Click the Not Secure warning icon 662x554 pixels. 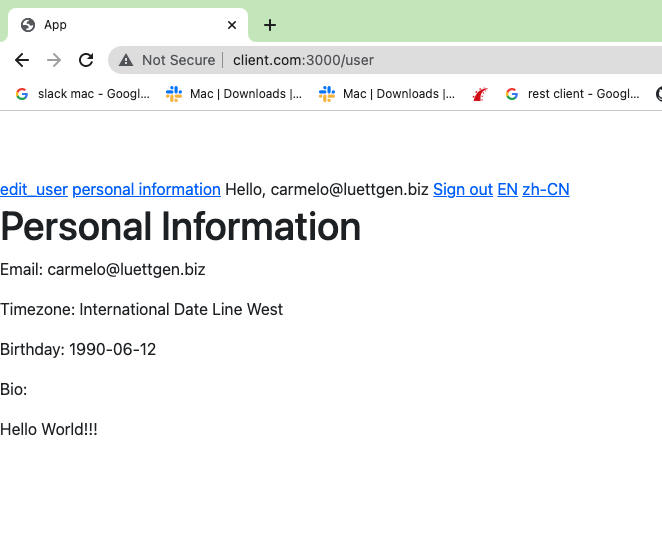[x=126, y=60]
